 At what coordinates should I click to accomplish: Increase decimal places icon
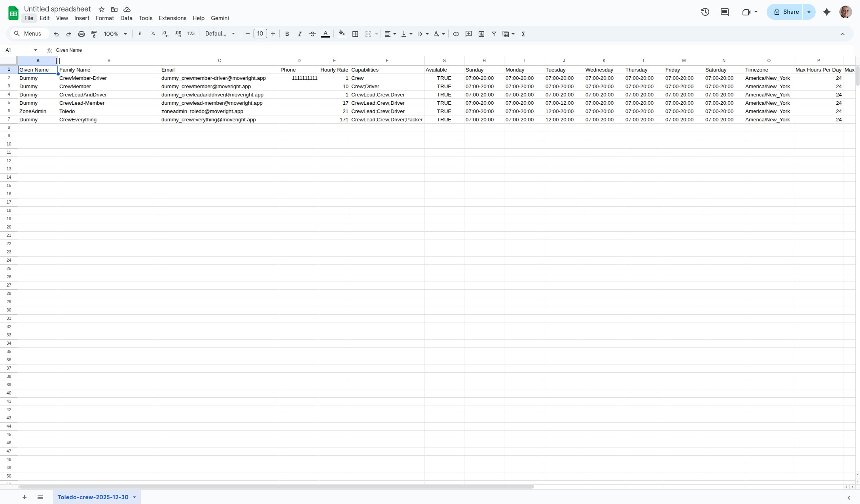(178, 34)
